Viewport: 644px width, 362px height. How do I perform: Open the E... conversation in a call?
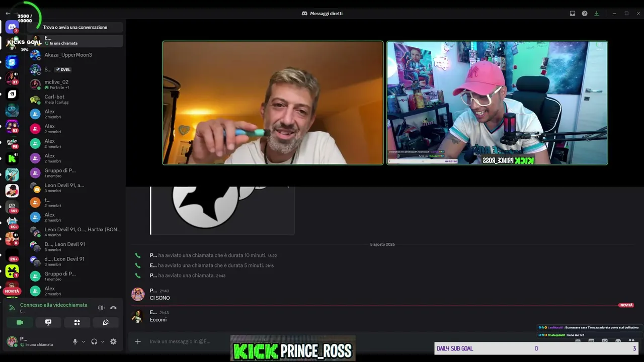pos(76,40)
